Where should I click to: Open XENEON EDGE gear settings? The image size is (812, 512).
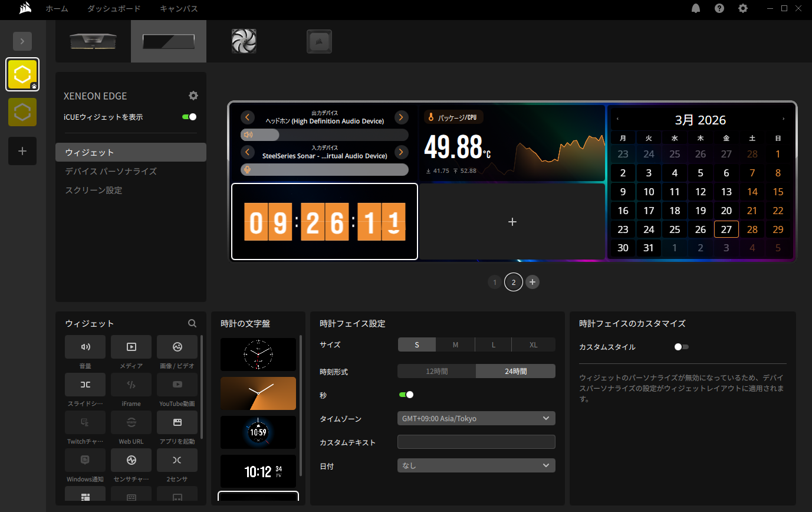[193, 96]
